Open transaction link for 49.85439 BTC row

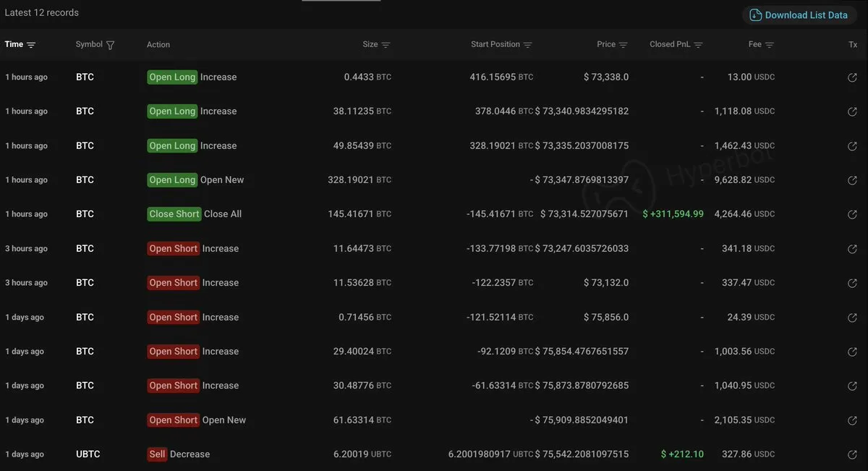pyautogui.click(x=852, y=146)
